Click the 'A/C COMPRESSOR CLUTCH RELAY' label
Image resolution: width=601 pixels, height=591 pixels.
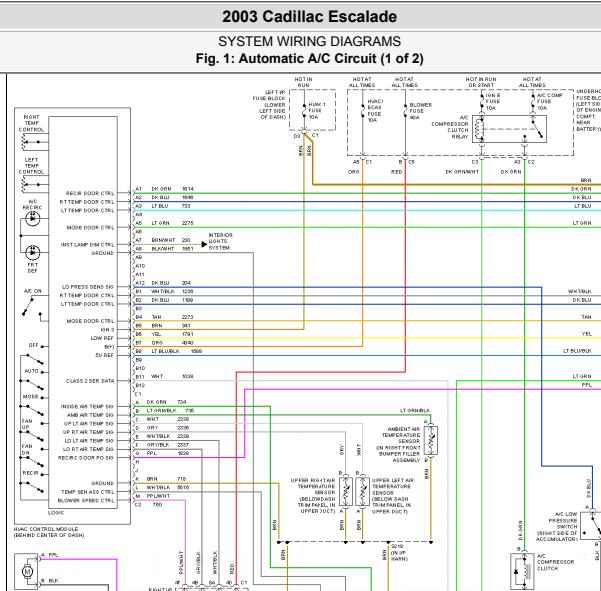[450, 127]
